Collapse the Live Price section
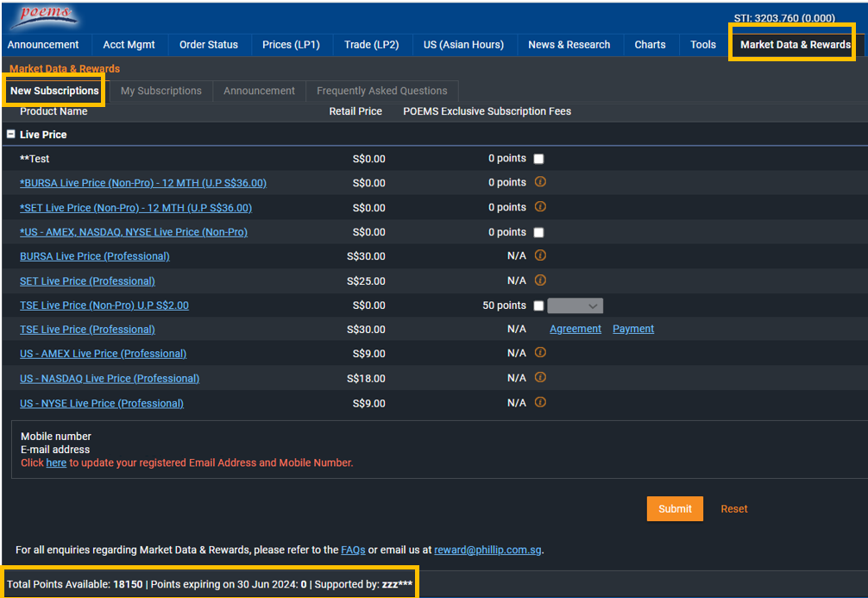Image resolution: width=868 pixels, height=598 pixels. pyautogui.click(x=11, y=135)
